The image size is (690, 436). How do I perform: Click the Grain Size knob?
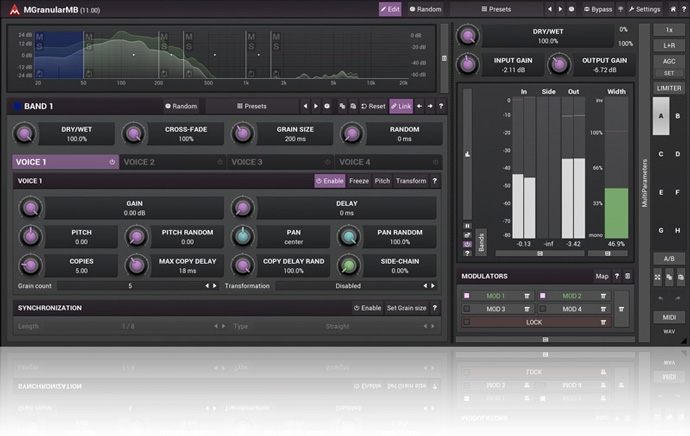[241, 133]
